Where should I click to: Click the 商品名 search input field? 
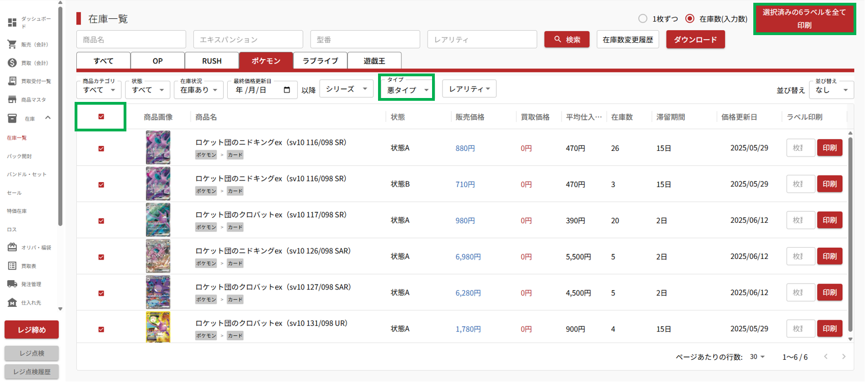tap(131, 40)
